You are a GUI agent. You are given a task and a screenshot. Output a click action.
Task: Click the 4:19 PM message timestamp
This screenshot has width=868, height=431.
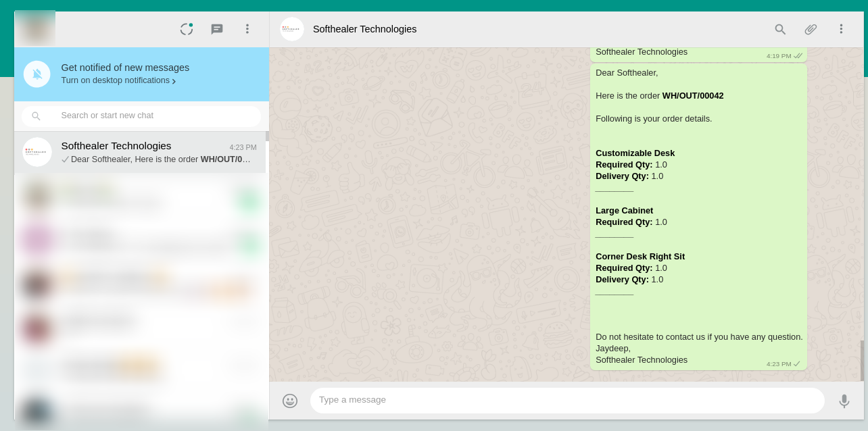(779, 56)
